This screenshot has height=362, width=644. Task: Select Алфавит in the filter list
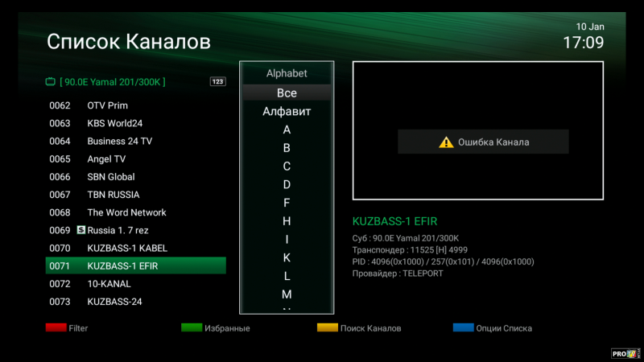(287, 112)
